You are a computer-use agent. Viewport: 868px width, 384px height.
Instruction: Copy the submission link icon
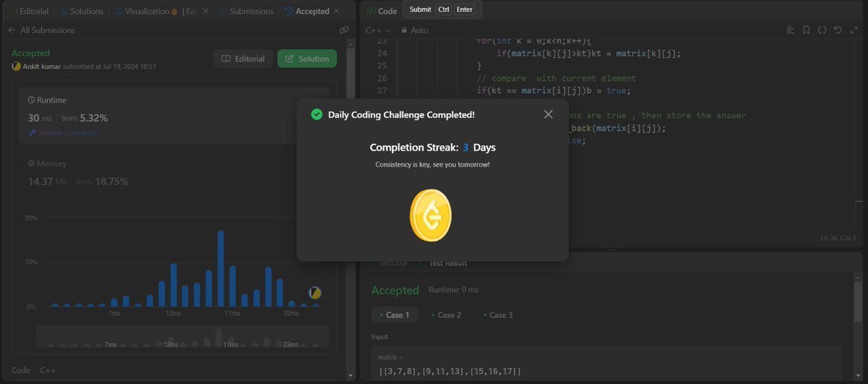click(344, 30)
